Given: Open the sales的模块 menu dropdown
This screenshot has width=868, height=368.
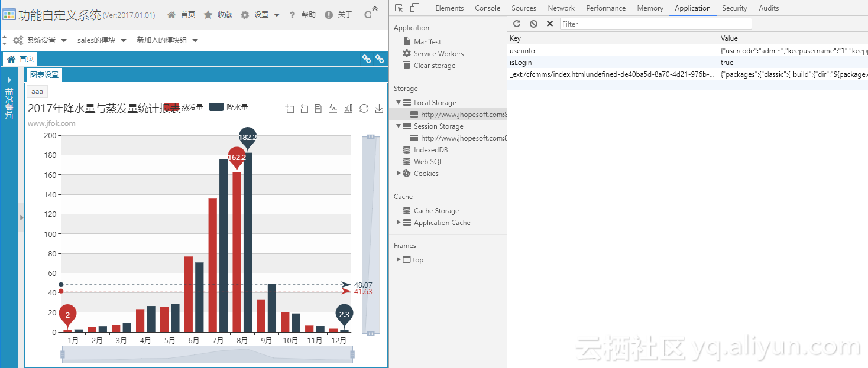Looking at the screenshot, I should click(102, 40).
